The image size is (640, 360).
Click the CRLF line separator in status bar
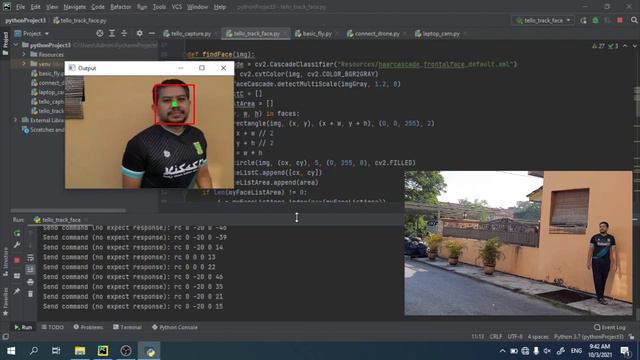click(x=496, y=337)
